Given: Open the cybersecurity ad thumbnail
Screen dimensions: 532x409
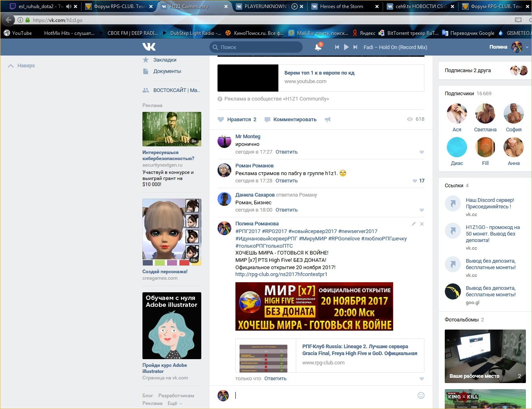Looking at the screenshot, I should coord(172,129).
